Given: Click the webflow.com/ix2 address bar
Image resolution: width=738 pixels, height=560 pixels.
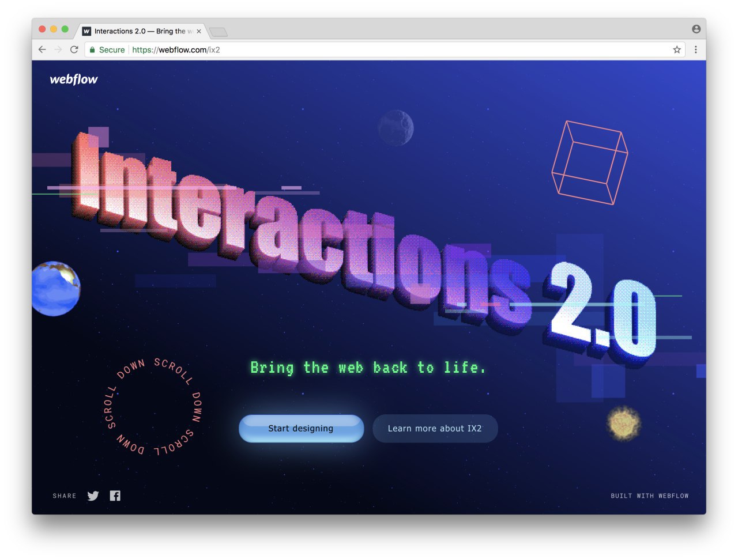Looking at the screenshot, I should 385,50.
